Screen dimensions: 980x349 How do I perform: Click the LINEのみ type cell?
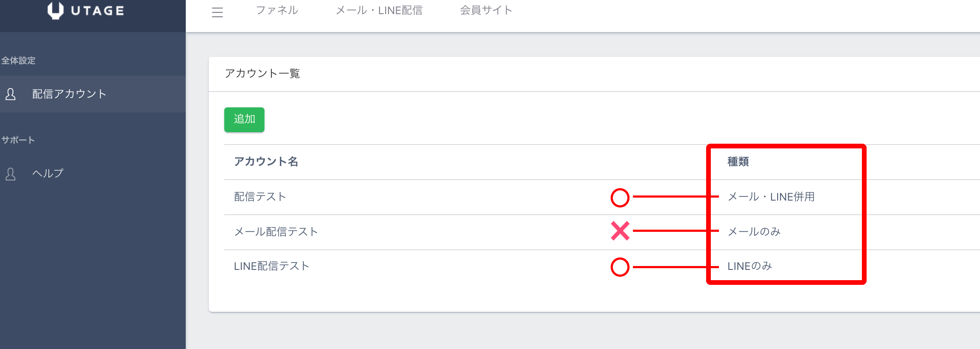click(x=750, y=266)
